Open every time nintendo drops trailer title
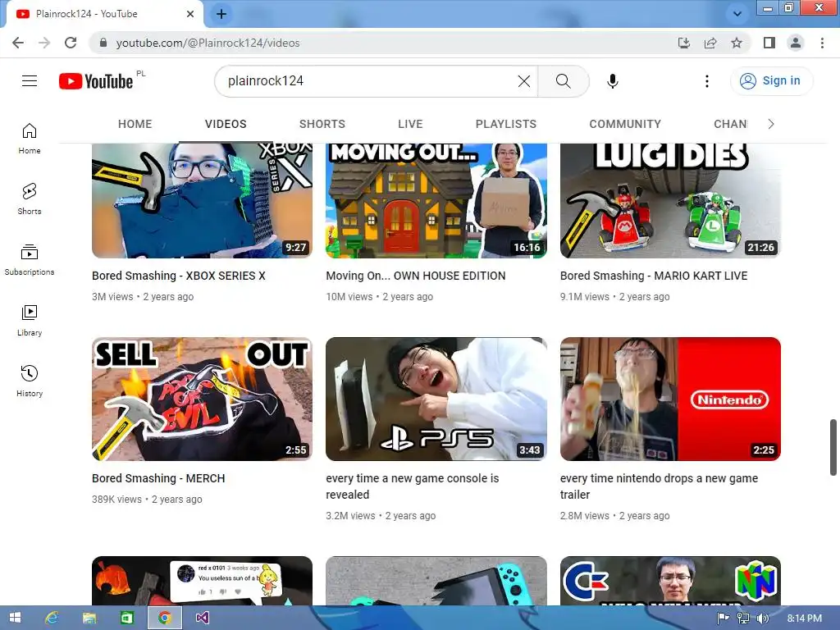This screenshot has width=840, height=630. (x=659, y=486)
